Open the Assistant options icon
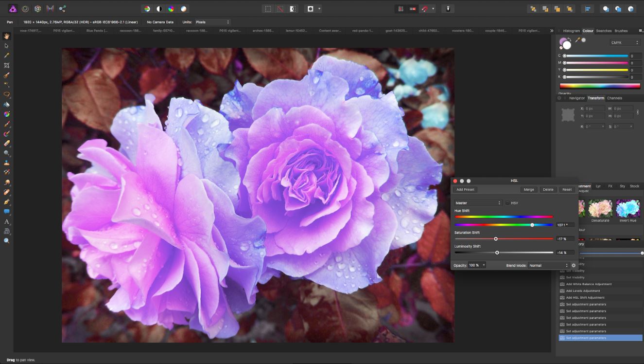The width and height of the screenshot is (644, 364). pos(448,9)
